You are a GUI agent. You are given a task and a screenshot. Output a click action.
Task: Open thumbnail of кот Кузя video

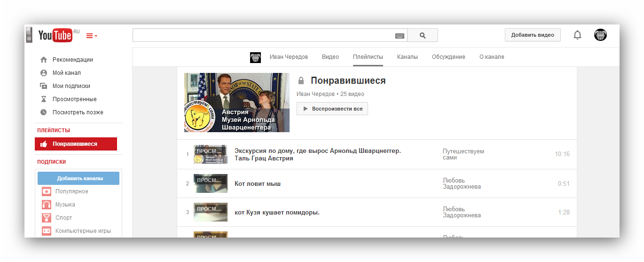(x=211, y=212)
